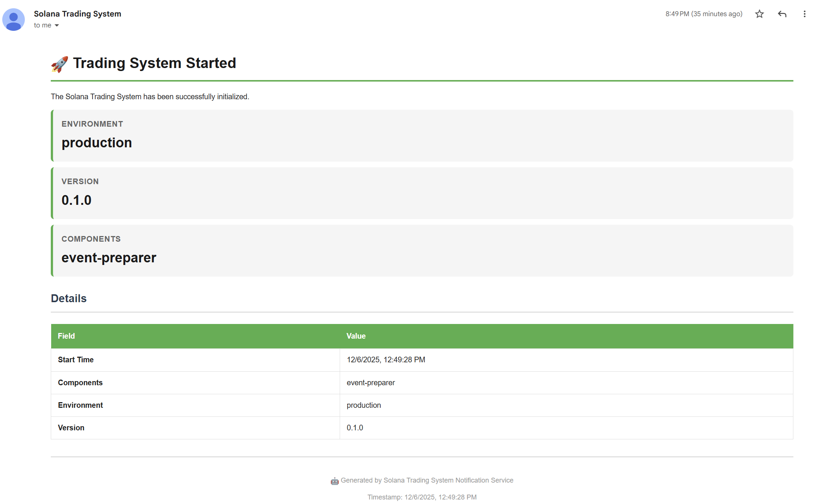Click the Reply arrow icon
The width and height of the screenshot is (814, 504).
[x=782, y=14]
